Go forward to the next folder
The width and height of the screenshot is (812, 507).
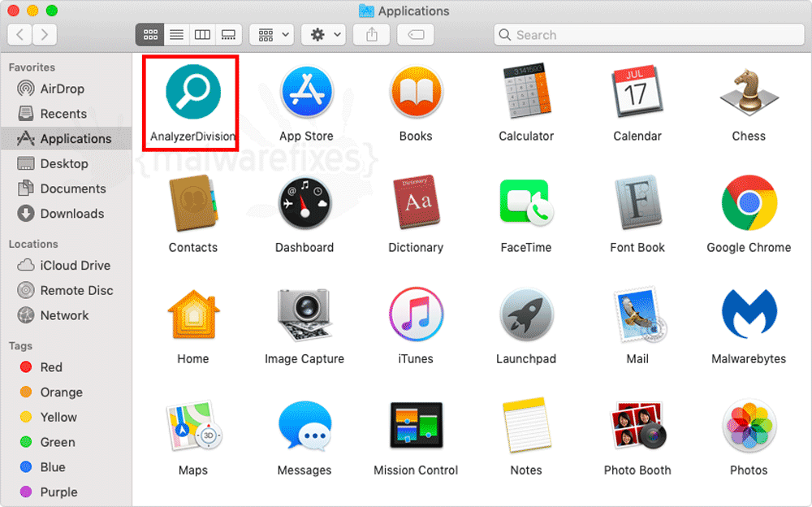[45, 35]
